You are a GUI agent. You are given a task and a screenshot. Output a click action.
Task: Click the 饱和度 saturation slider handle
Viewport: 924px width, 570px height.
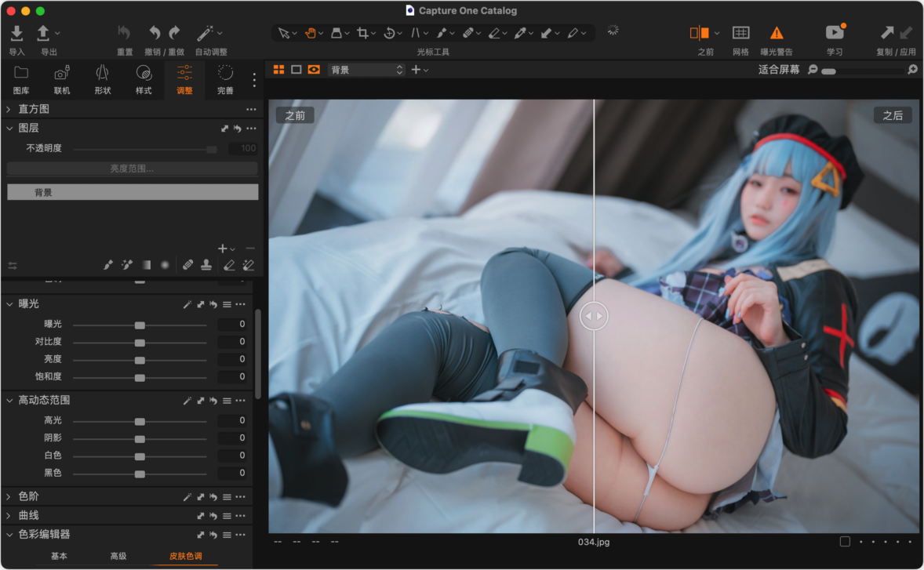140,377
